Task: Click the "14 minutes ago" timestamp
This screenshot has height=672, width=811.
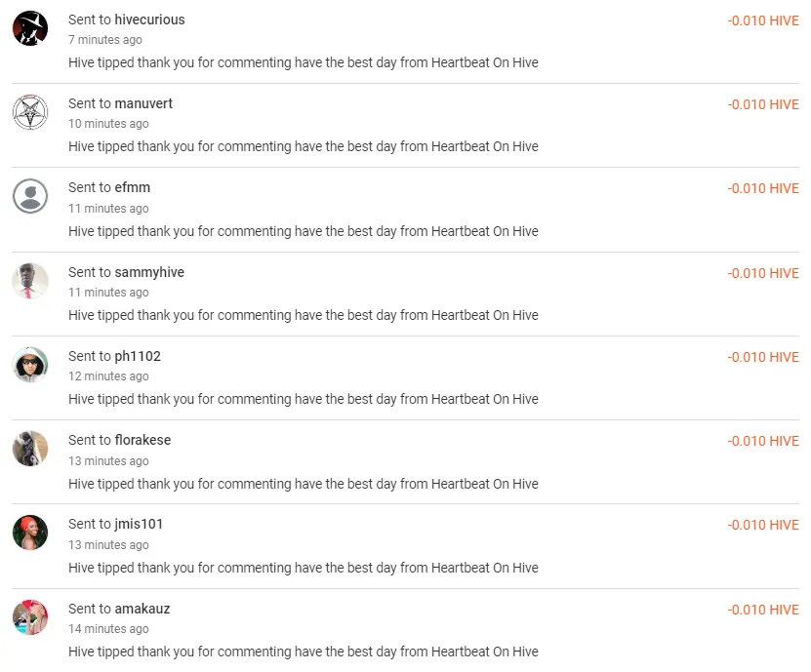Action: pos(108,629)
